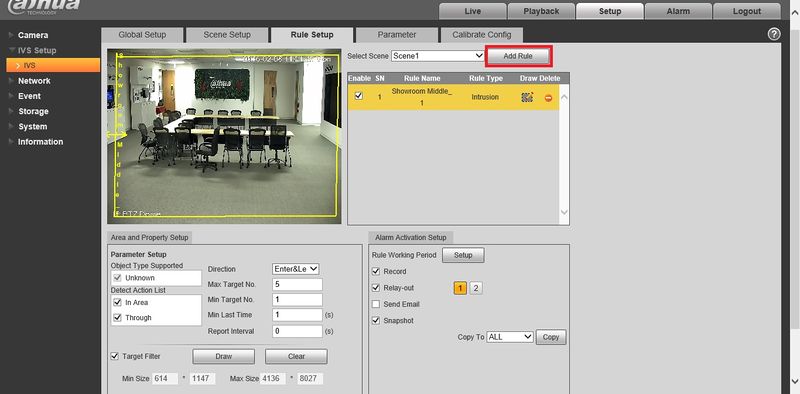This screenshot has width=800, height=394.
Task: Toggle the Target Filter checkbox
Action: 115,356
